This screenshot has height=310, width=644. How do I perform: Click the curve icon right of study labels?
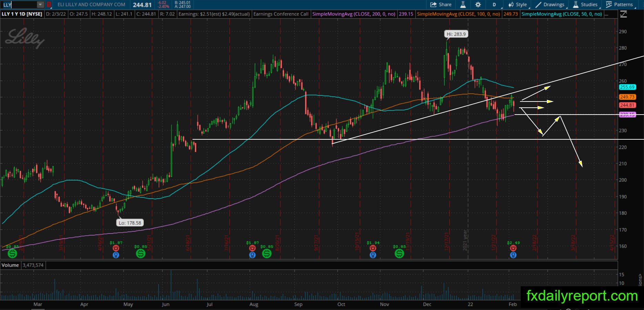(x=623, y=14)
